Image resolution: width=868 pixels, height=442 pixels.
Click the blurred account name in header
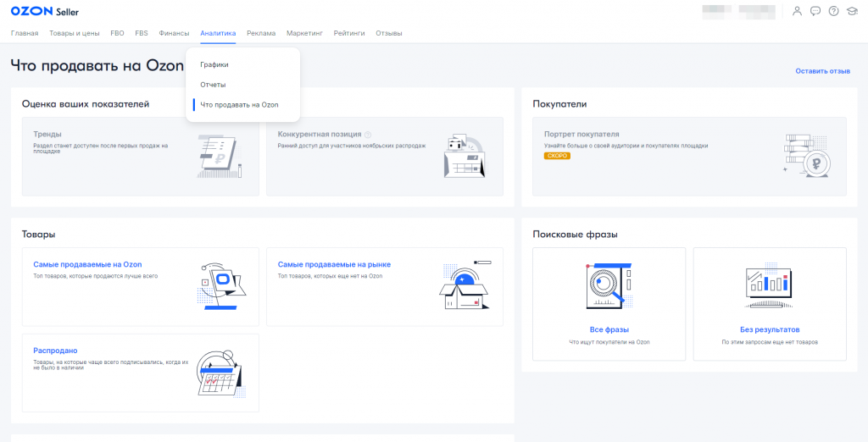[x=741, y=10]
